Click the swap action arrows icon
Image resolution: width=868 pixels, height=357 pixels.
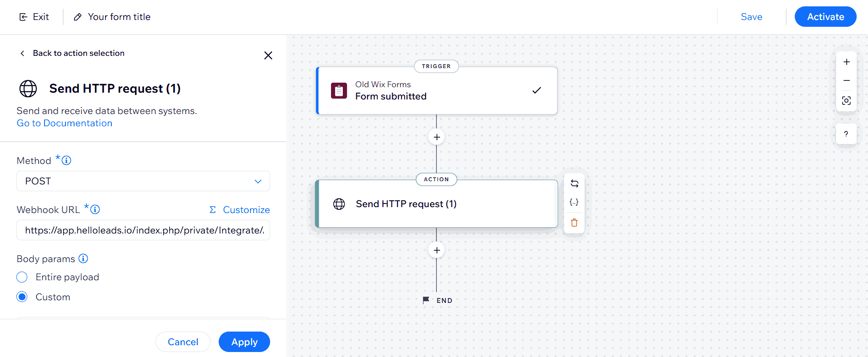pos(574,183)
